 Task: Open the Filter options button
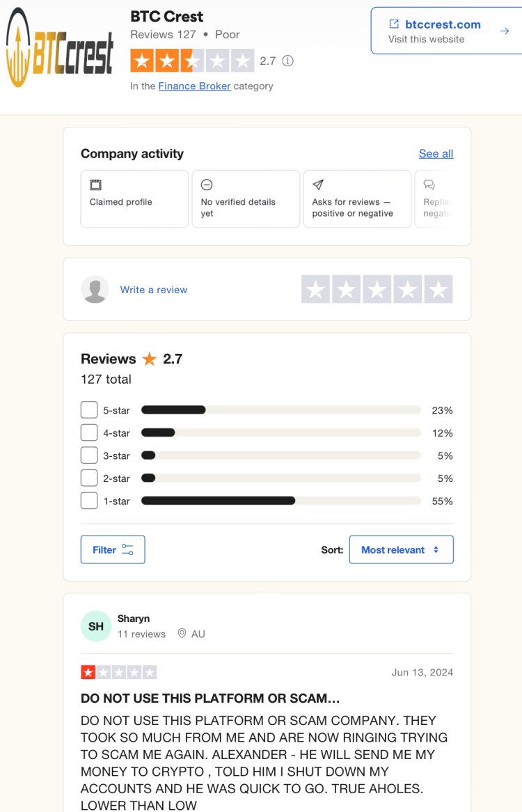coord(113,549)
